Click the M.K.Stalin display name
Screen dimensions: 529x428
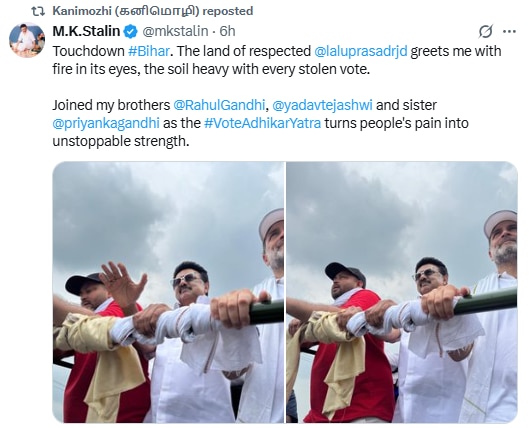[86, 31]
